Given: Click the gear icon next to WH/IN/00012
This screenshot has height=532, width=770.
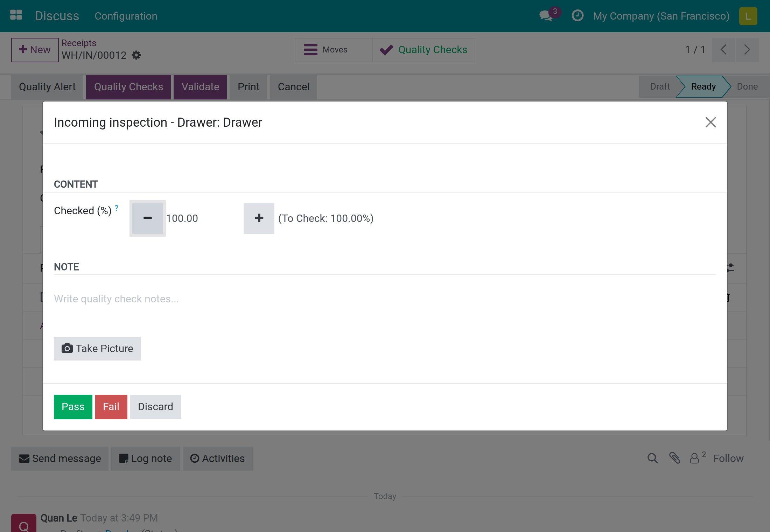Looking at the screenshot, I should (136, 55).
